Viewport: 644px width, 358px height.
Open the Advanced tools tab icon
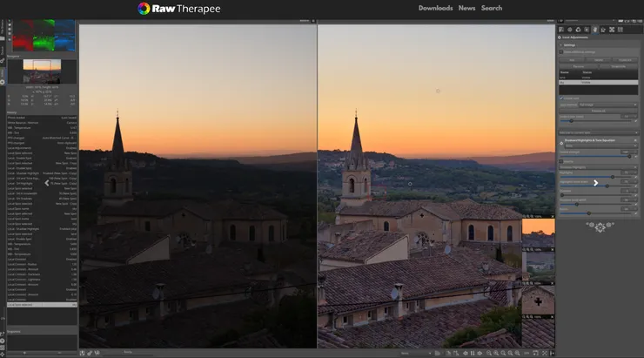(x=587, y=30)
